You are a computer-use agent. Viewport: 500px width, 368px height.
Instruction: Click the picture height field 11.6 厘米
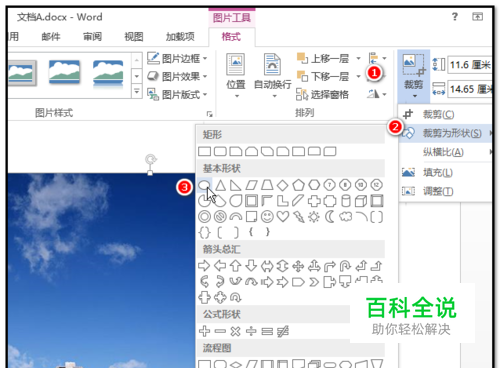pos(470,65)
